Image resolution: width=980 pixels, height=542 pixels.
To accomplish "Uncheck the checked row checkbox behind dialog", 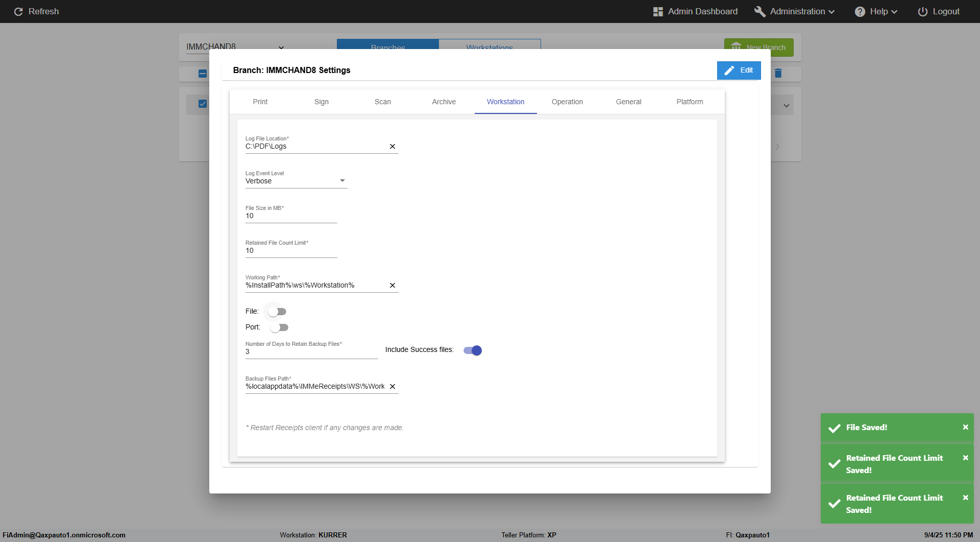I will click(203, 104).
